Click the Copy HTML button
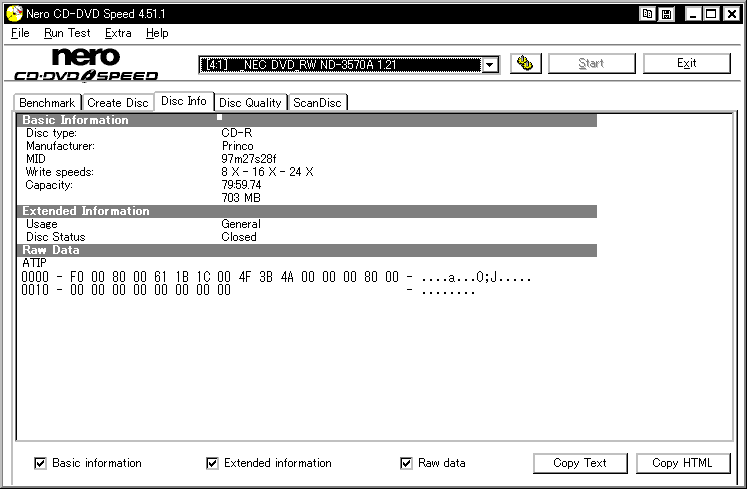 (x=682, y=463)
